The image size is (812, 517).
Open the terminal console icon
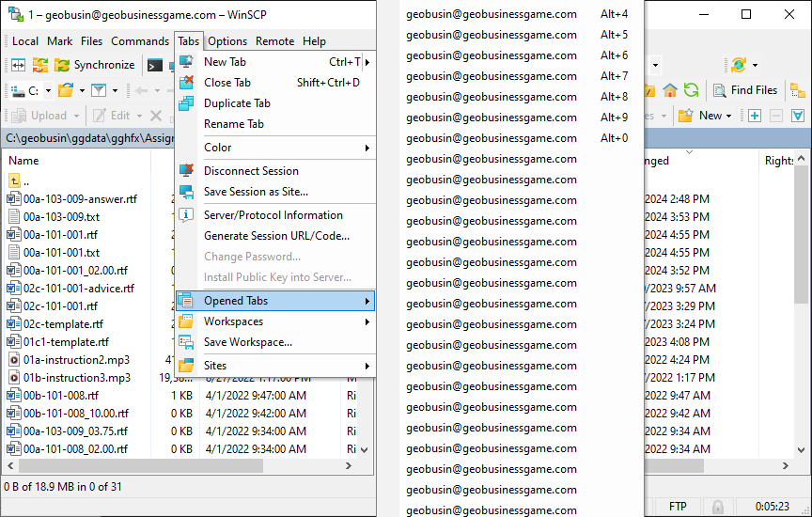(154, 65)
